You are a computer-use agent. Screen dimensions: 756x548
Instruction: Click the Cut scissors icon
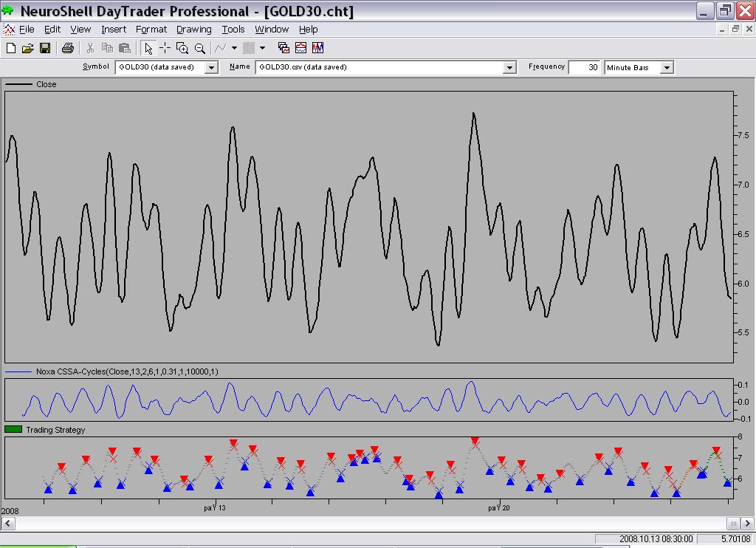click(x=90, y=48)
